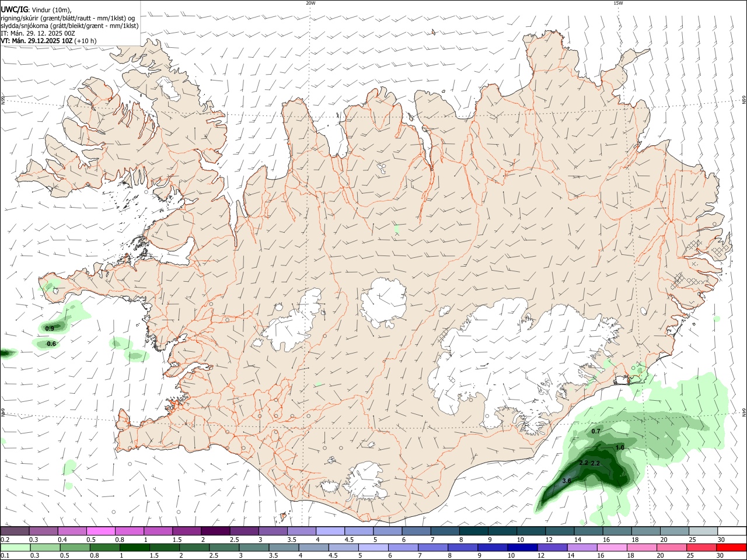Click the '64N' latitude label on right edge
The height and width of the screenshot is (560, 747).
point(744,412)
